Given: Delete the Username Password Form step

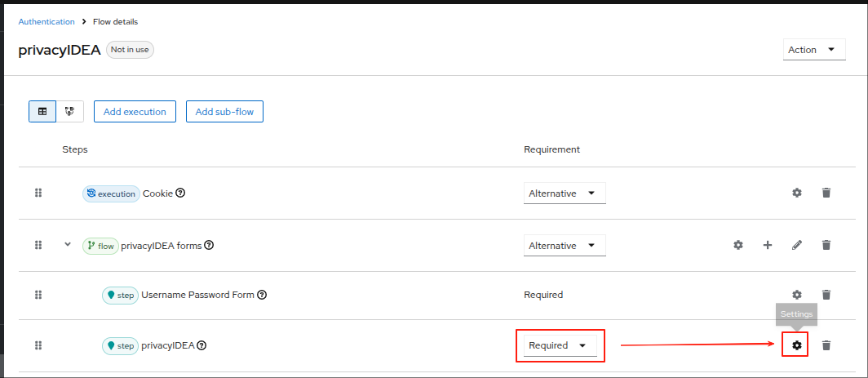Looking at the screenshot, I should coord(826,295).
